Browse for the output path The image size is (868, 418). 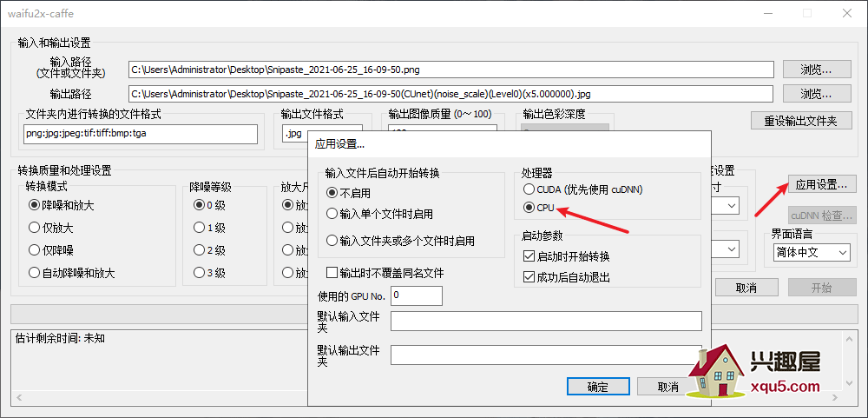pyautogui.click(x=817, y=94)
